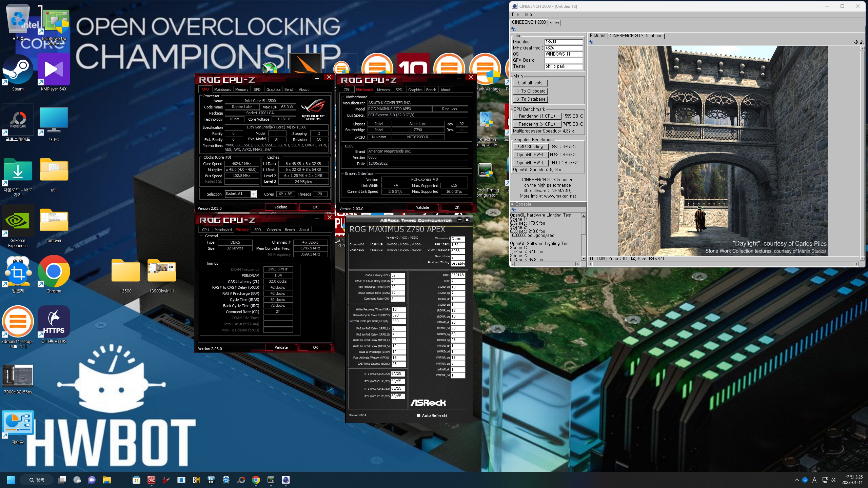Viewport: 868px width, 488px height.
Task: Click the C4D Shading benchmark button
Action: [x=530, y=146]
